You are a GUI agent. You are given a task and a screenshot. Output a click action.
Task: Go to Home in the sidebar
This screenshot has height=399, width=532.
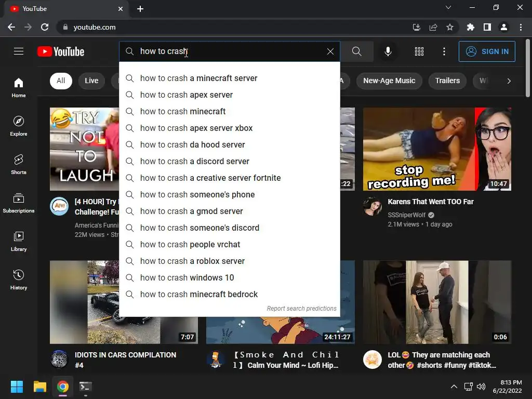point(19,88)
